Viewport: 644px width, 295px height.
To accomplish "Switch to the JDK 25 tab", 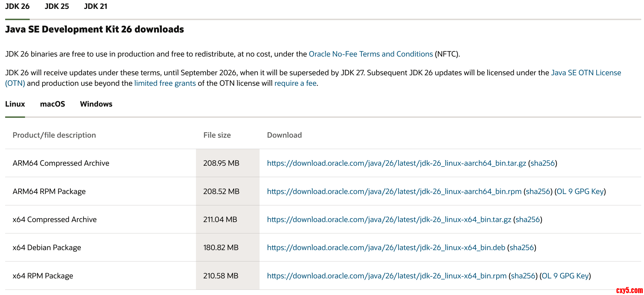I will pyautogui.click(x=57, y=6).
